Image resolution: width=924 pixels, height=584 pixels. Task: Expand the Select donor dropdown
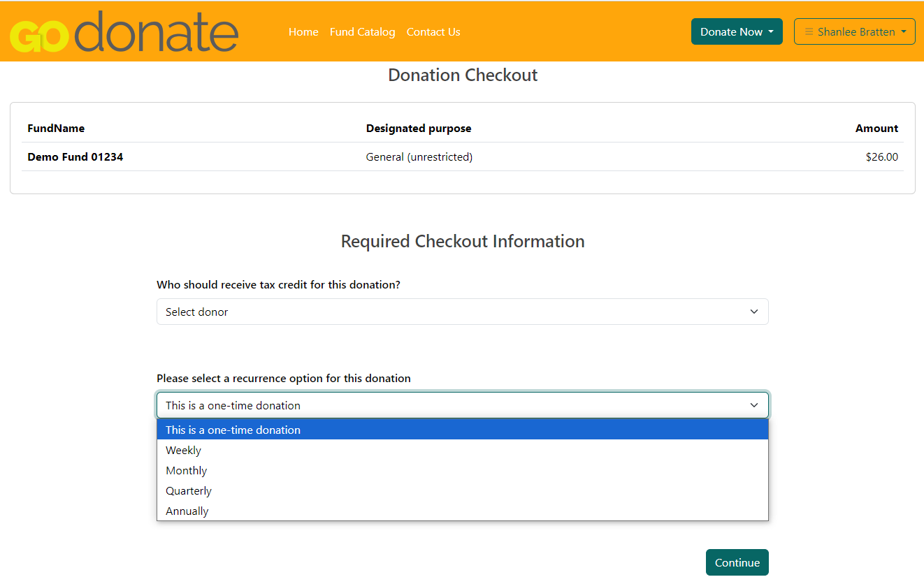(x=462, y=312)
